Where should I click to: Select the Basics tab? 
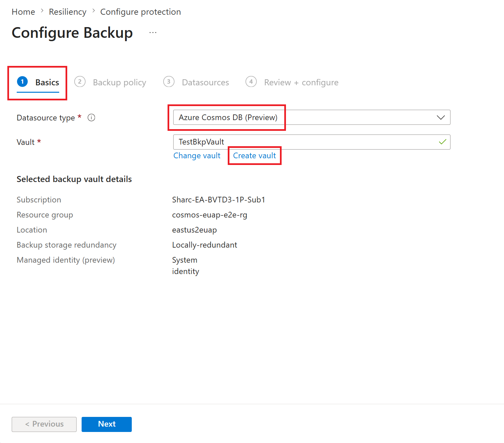click(38, 82)
